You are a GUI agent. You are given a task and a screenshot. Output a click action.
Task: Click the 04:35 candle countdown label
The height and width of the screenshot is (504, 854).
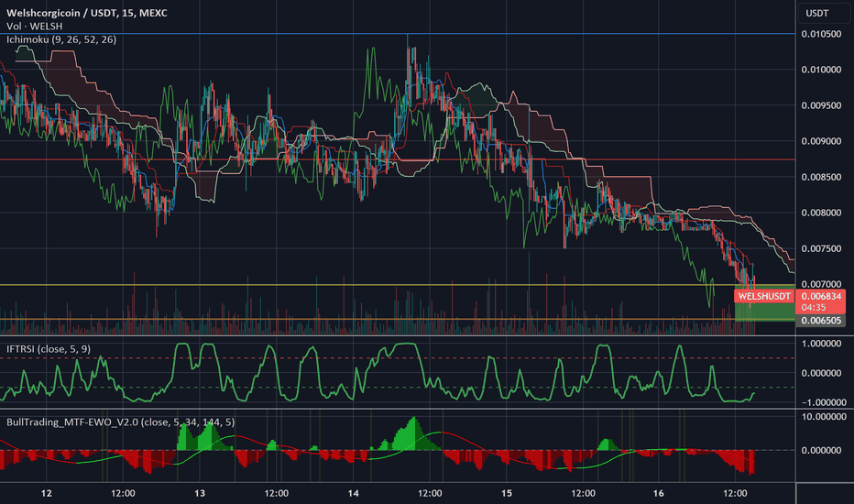[814, 307]
